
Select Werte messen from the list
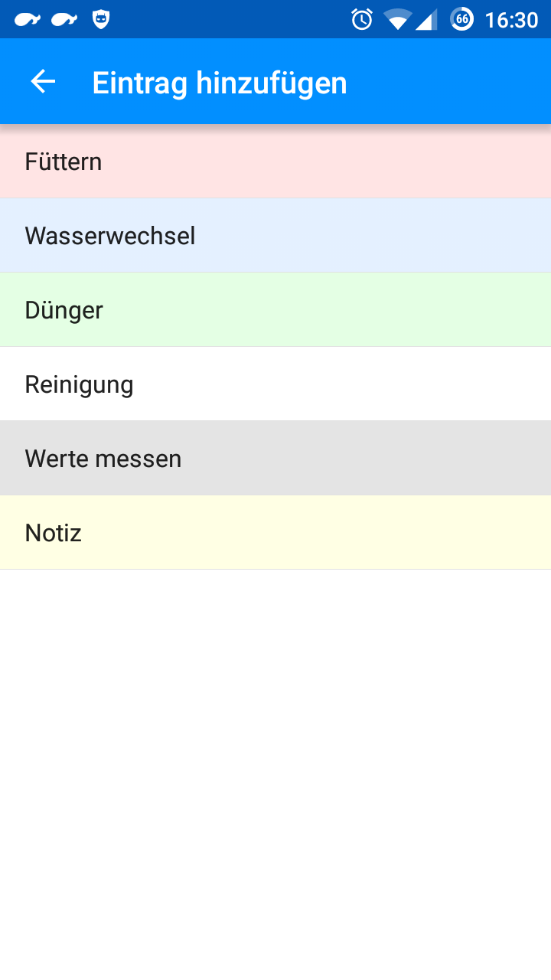(x=275, y=459)
